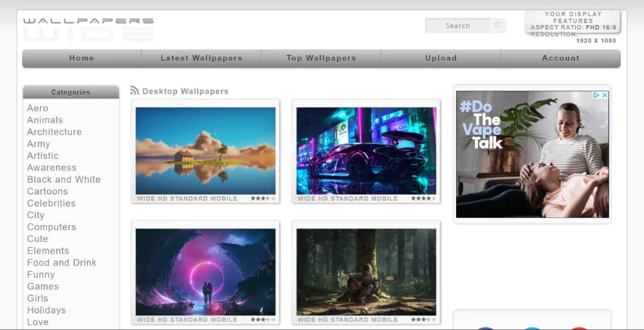Open the Black and White category
The height and width of the screenshot is (330, 644).
[64, 179]
